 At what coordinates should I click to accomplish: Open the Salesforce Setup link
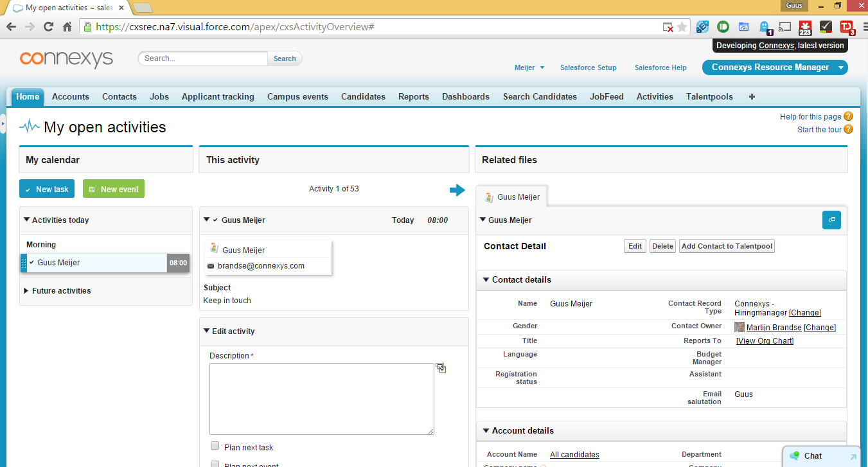pyautogui.click(x=589, y=67)
